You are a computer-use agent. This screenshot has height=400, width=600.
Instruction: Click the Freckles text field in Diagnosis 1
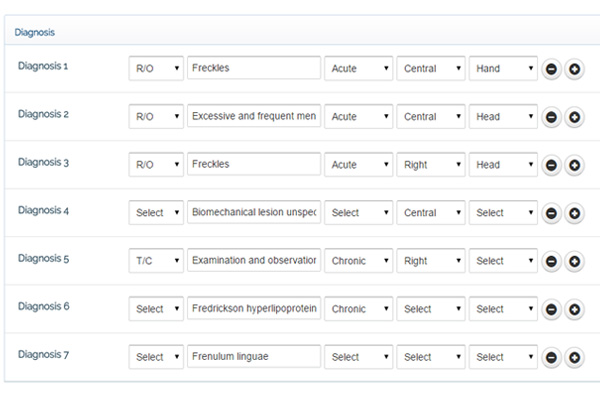(x=253, y=69)
